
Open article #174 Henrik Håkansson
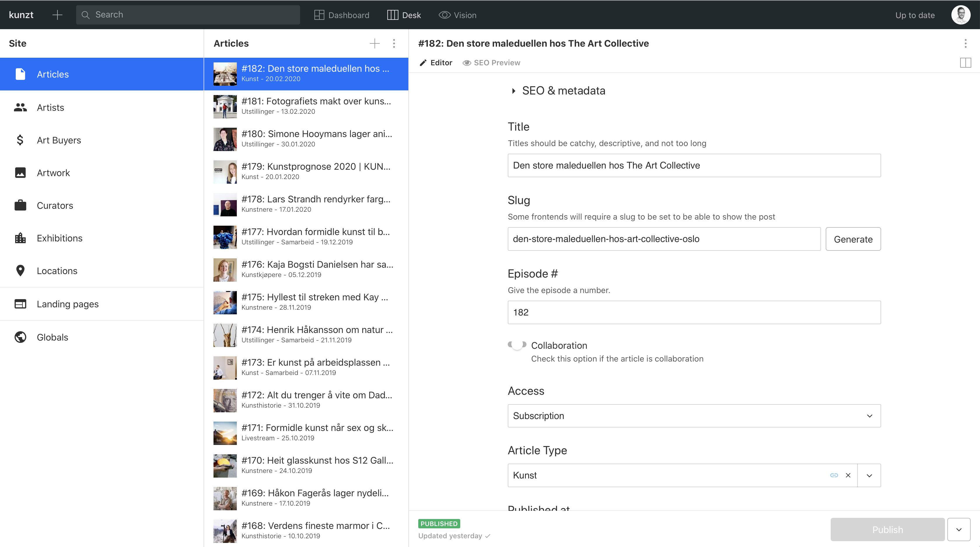click(306, 335)
